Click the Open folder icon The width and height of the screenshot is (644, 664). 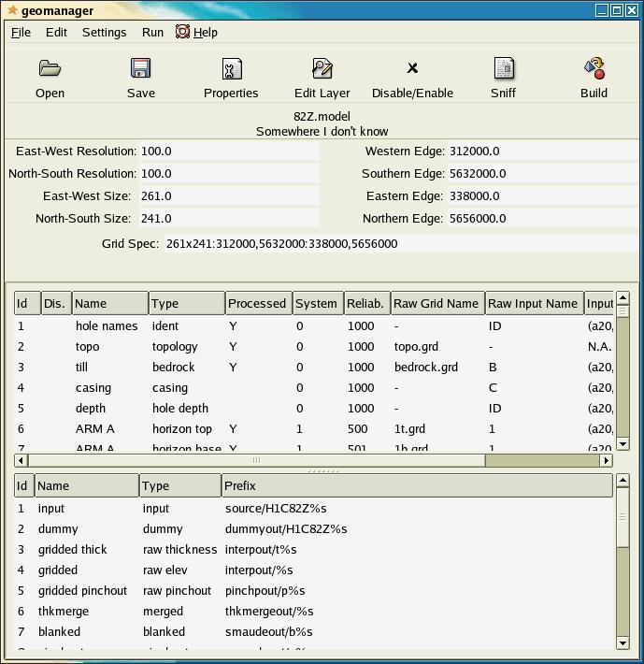(50, 69)
